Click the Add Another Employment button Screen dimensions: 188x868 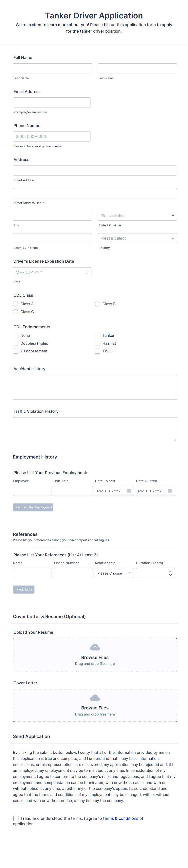pyautogui.click(x=33, y=507)
